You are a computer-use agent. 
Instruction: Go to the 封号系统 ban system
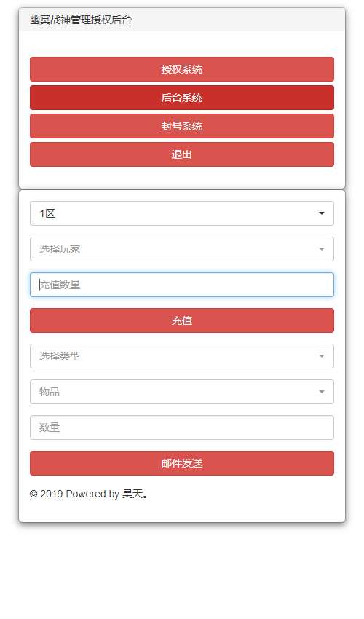[181, 126]
